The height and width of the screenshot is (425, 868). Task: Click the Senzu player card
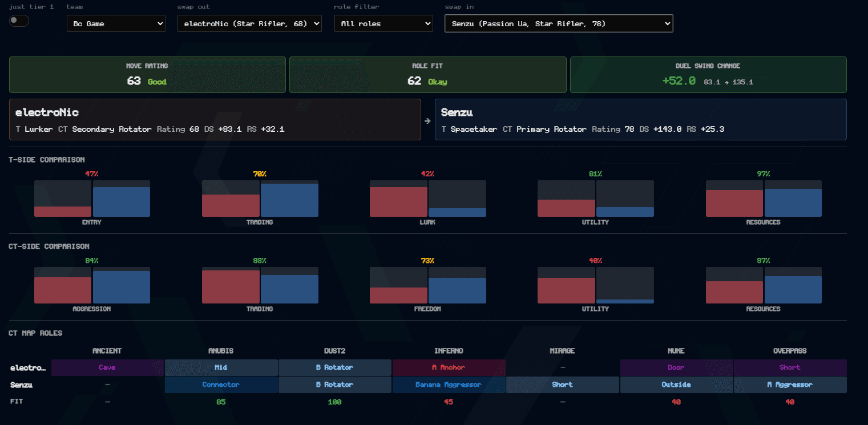click(x=641, y=120)
